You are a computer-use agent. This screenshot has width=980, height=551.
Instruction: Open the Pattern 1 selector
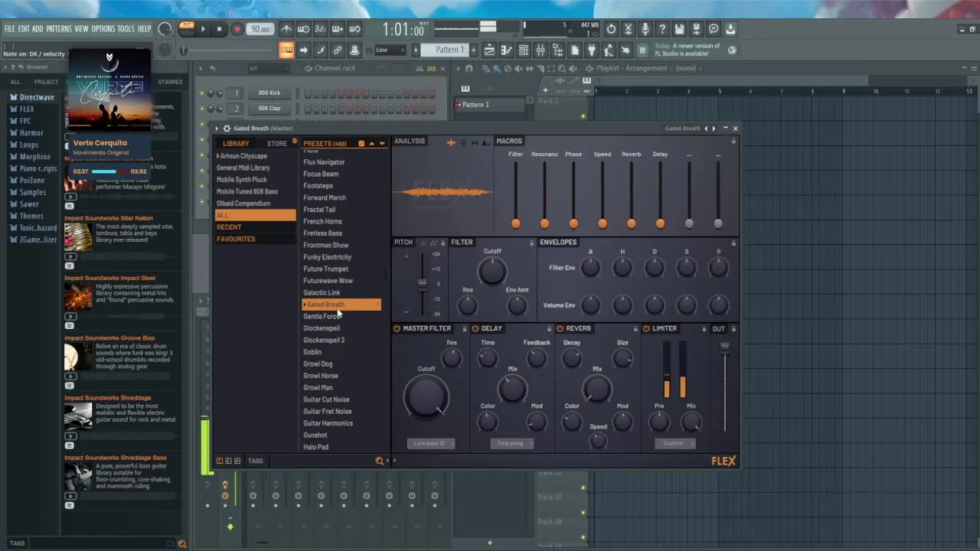pyautogui.click(x=445, y=50)
